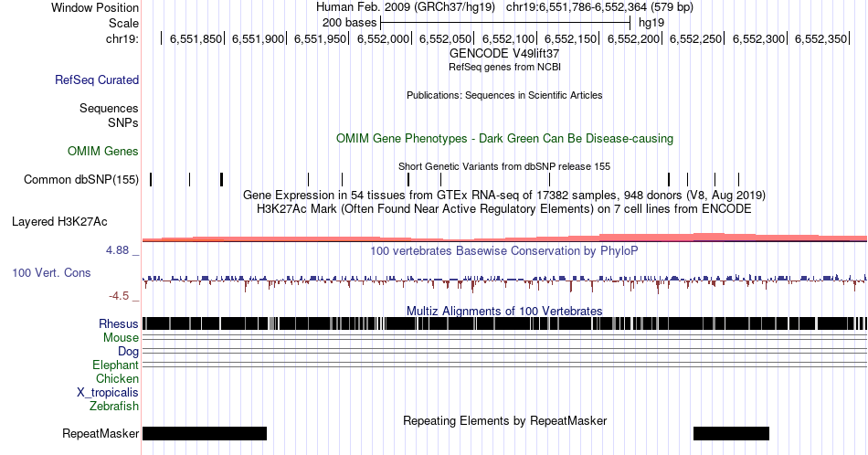
Task: Click Multiz Alignments of 100 Vertebrates title
Action: coord(504,311)
